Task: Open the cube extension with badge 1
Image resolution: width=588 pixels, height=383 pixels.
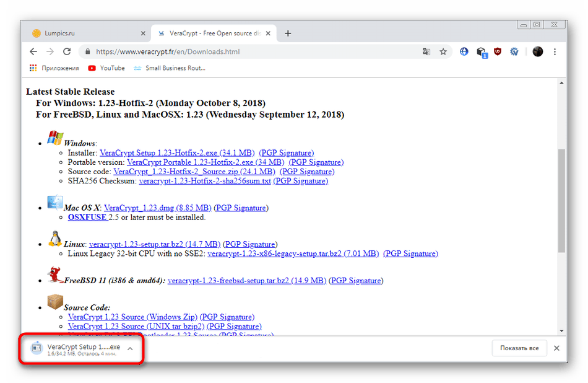Action: click(482, 53)
